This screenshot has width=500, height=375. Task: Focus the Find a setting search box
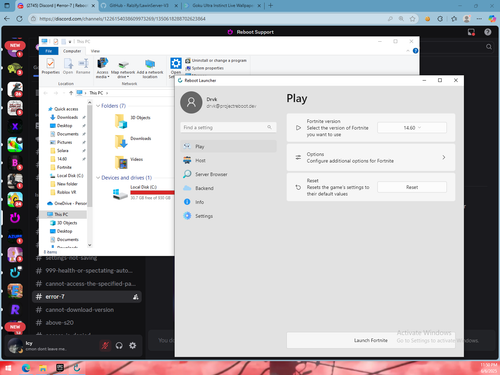click(x=228, y=127)
